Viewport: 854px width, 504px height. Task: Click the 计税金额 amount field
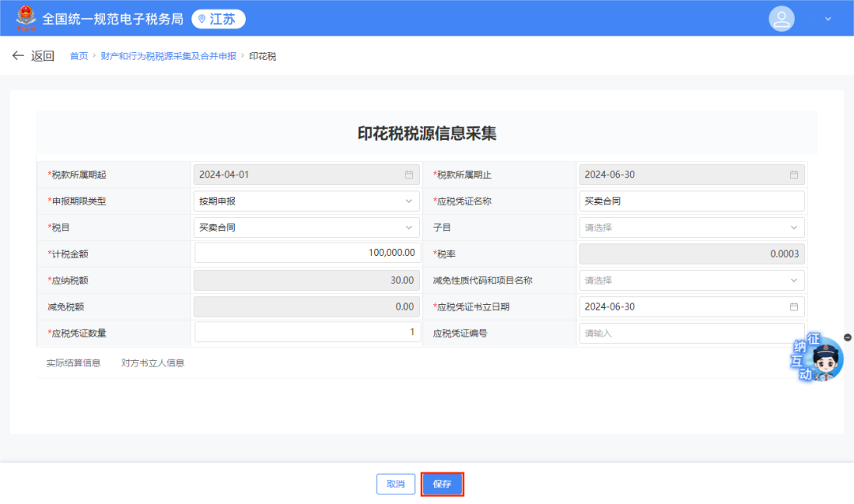(307, 253)
